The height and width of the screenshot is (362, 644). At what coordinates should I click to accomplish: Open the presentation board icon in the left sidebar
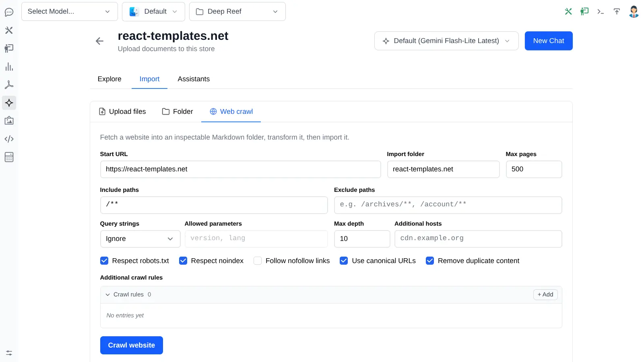click(x=9, y=48)
